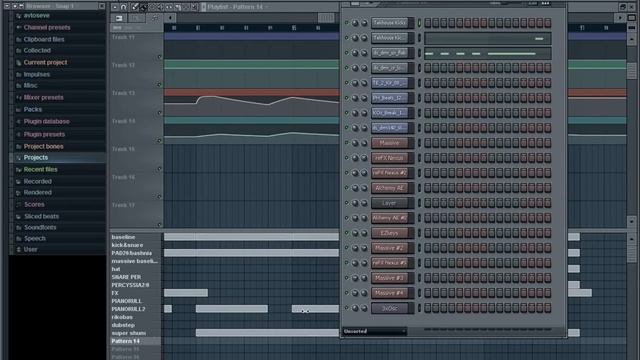Screen dimensions: 640x360
Task: Toggle channel select light next to Massive #4
Action: [x=419, y=293]
